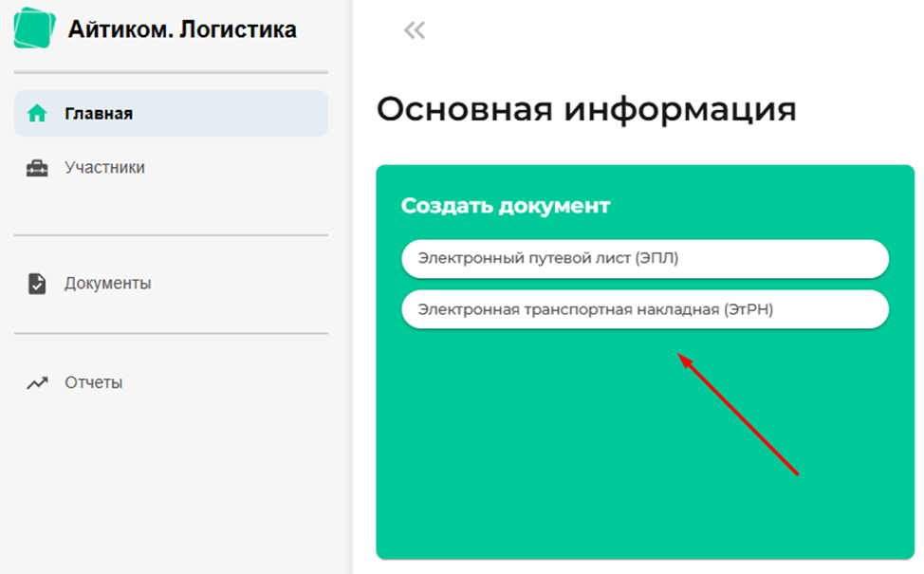Navigate to the Отчеты section

coord(93,383)
